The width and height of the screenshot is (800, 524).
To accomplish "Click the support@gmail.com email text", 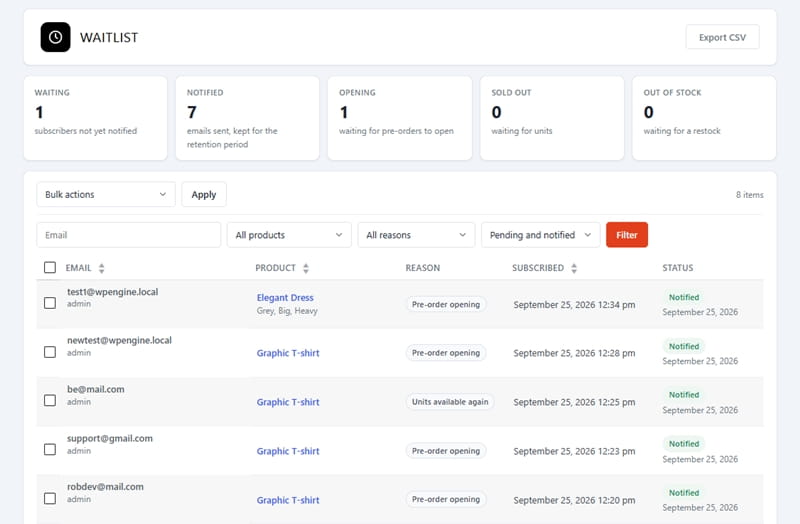I will tap(110, 438).
